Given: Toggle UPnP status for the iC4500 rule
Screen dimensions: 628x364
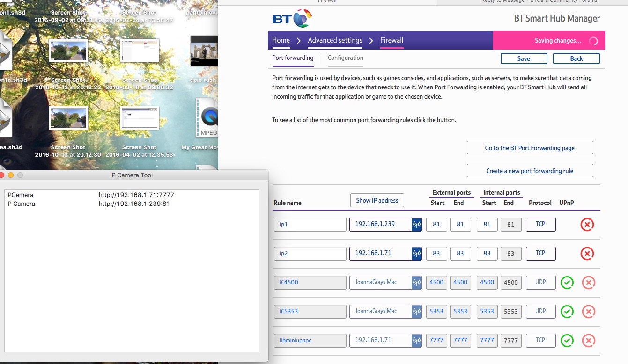Looking at the screenshot, I should (x=567, y=282).
